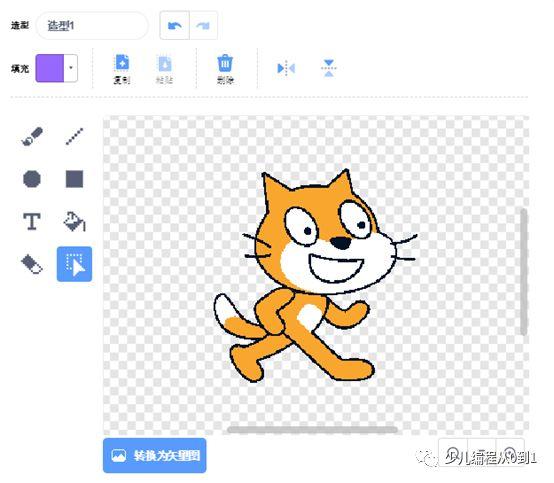Select the Brush tool
The width and height of the screenshot is (554, 483).
(32, 136)
